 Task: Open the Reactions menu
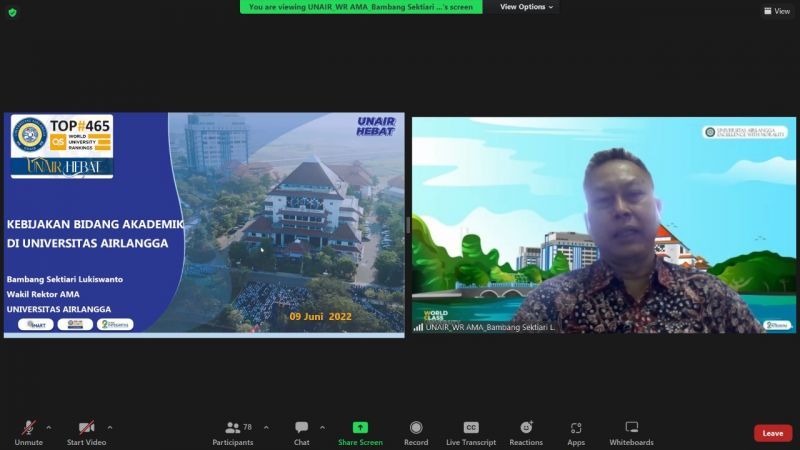point(526,433)
